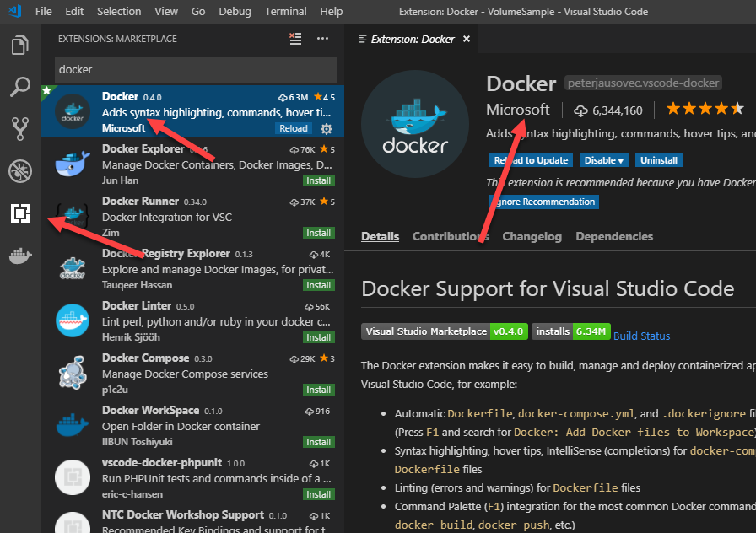The height and width of the screenshot is (533, 756).
Task: Switch to the Dependencies tab
Action: [x=614, y=237]
